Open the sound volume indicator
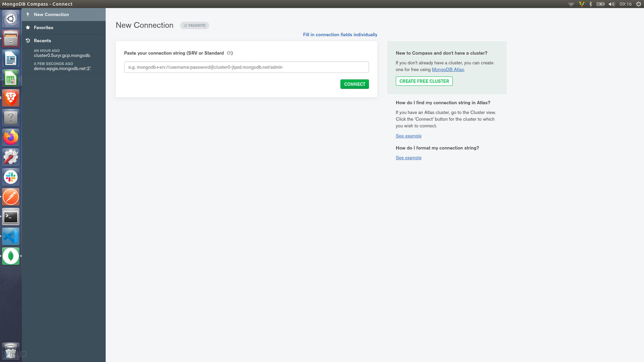This screenshot has width=644, height=362. click(x=612, y=4)
